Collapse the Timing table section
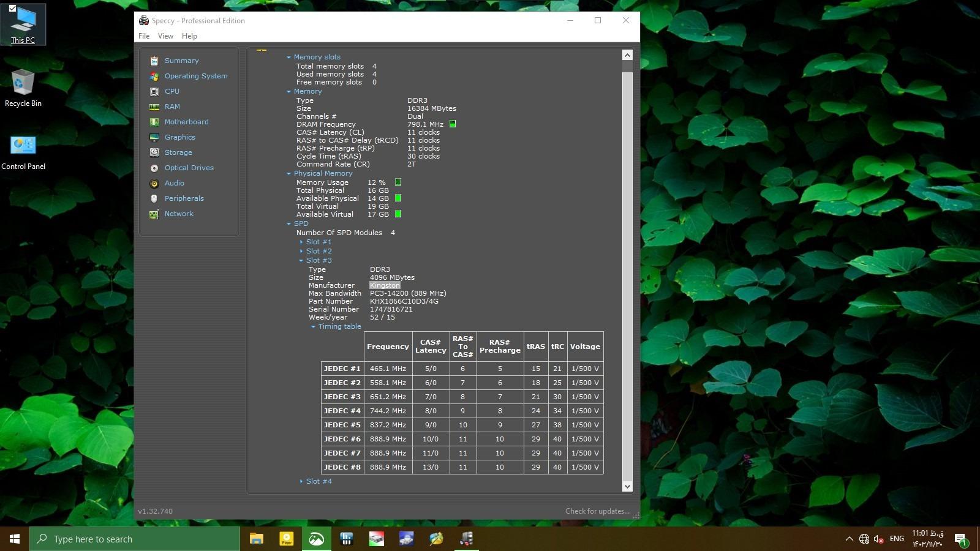This screenshot has height=551, width=980. point(313,326)
